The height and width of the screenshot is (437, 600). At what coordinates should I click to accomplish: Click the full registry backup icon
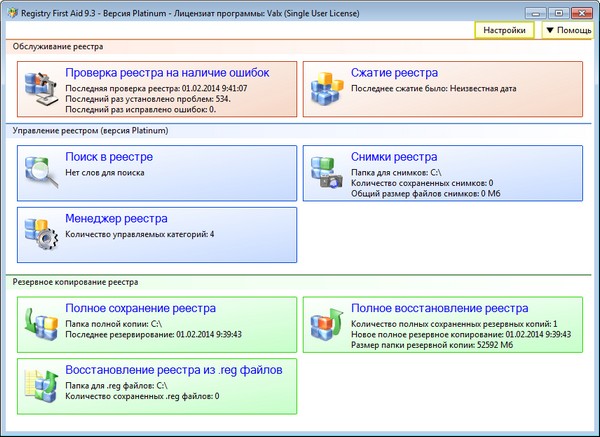[42, 324]
